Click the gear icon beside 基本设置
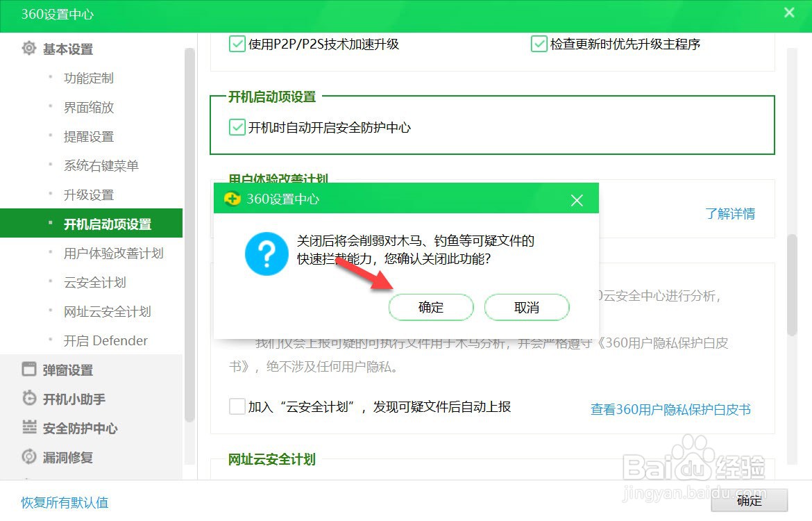Screen dimensions: 812x521 29,48
